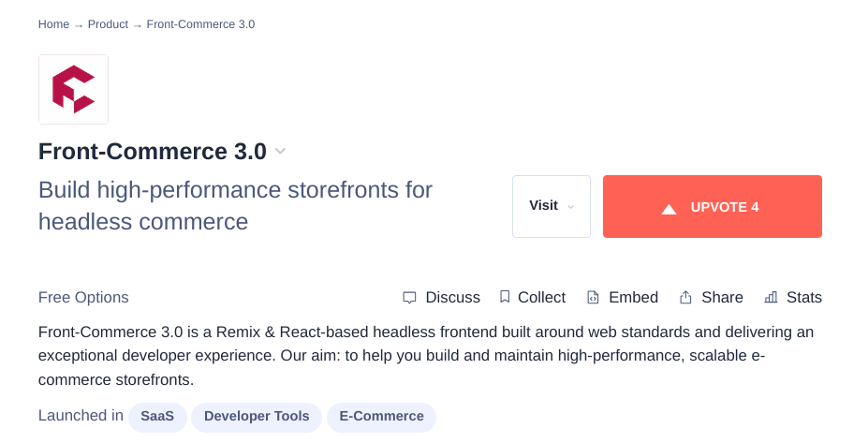Click Front-Commerce 3.0 breadcrumb link
868x443 pixels.
click(200, 24)
